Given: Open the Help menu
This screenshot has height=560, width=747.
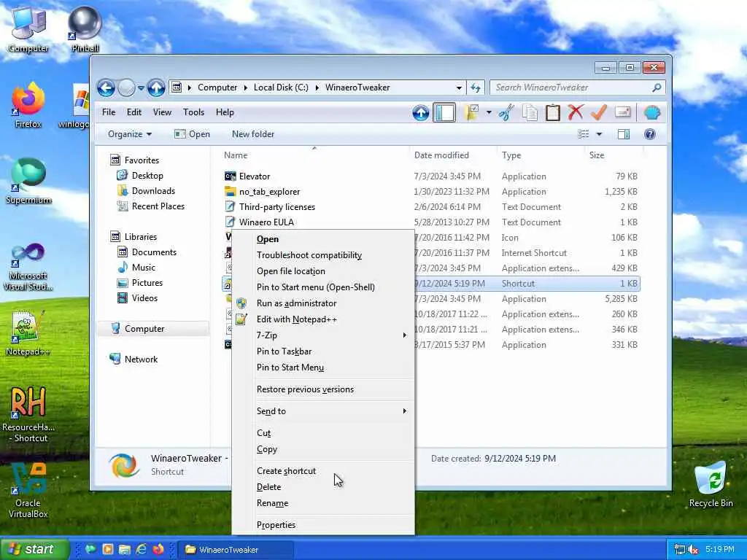Looking at the screenshot, I should click(x=225, y=112).
